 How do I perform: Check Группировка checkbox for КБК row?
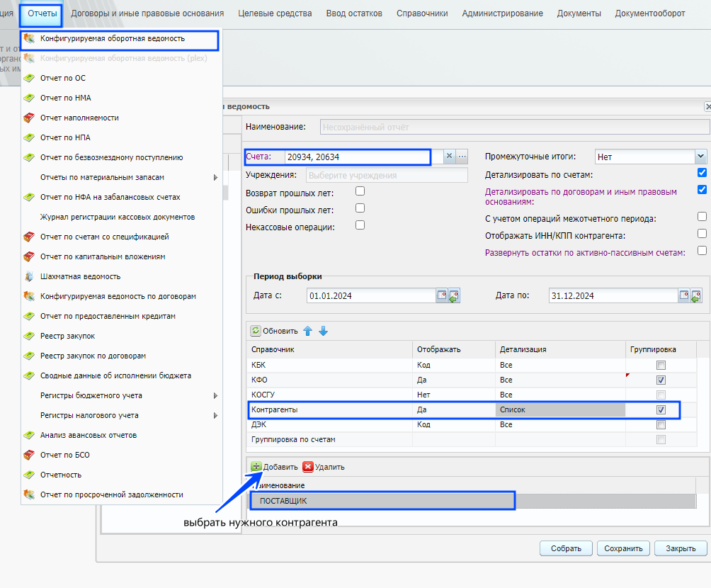click(661, 366)
